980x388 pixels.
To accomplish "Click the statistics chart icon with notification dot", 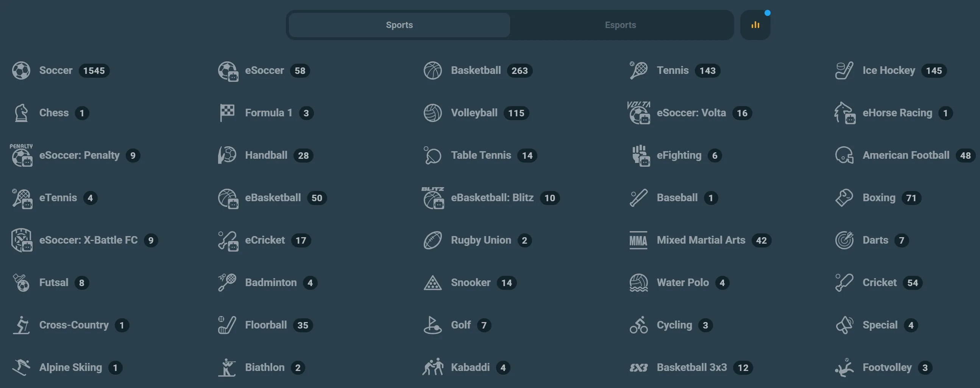I will tap(755, 24).
